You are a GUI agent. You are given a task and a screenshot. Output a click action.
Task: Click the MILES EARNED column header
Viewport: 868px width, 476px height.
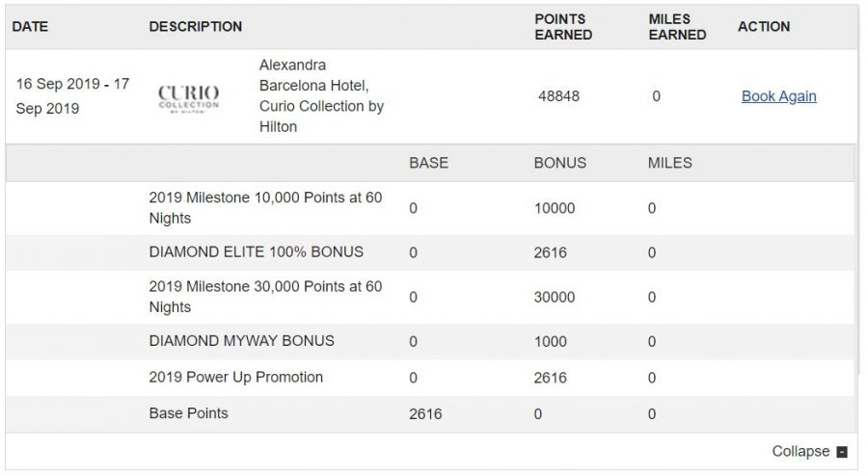click(x=677, y=27)
